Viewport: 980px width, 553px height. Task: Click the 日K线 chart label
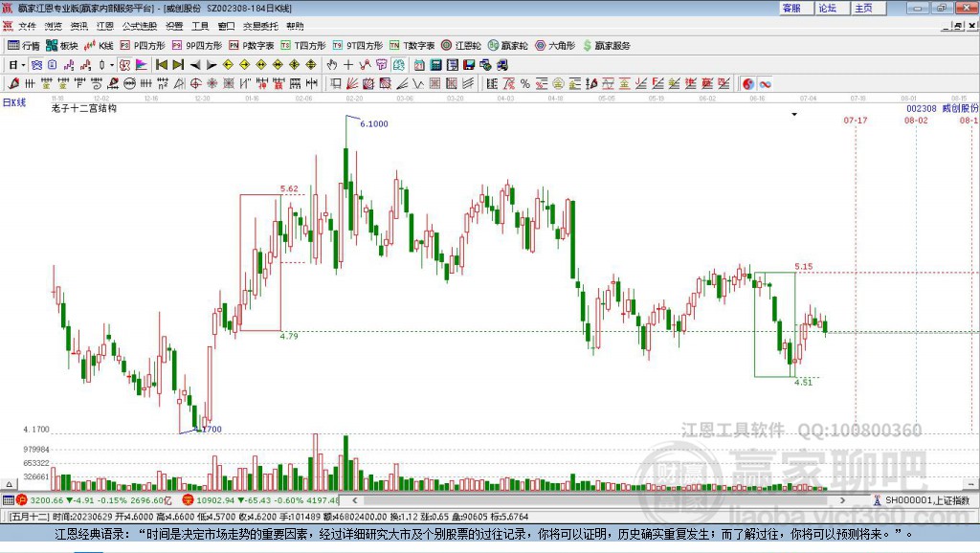click(x=13, y=102)
